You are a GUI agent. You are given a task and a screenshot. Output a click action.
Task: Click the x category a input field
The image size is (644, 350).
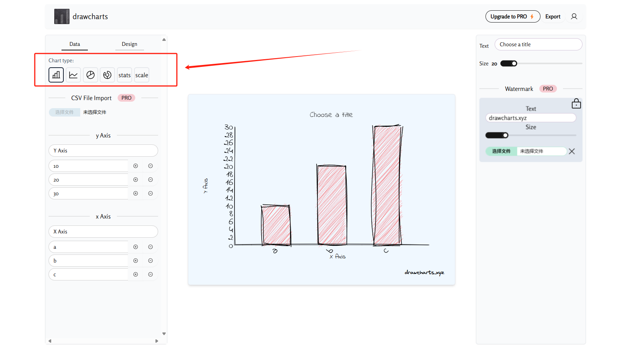click(89, 247)
